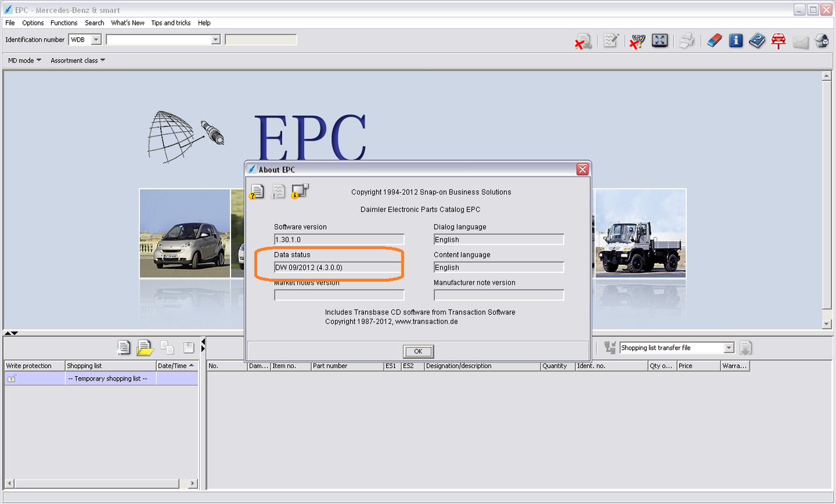Click the download arrow icon right of transfer file dropdown

(x=746, y=348)
